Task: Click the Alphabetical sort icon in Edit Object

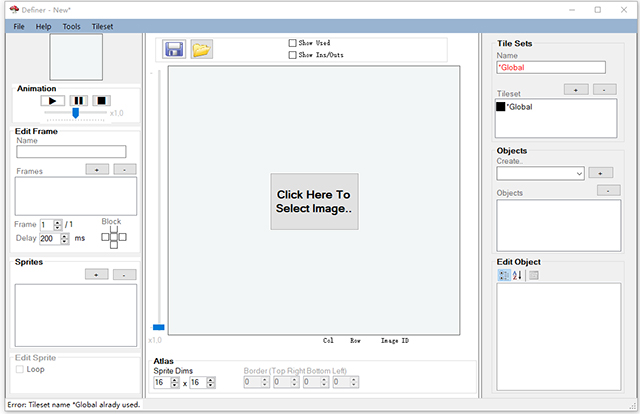Action: [x=517, y=275]
